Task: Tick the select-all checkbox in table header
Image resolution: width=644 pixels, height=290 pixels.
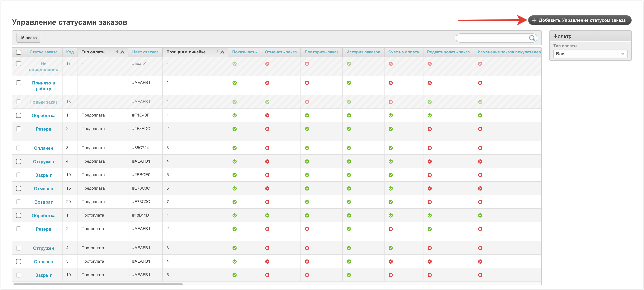Action: pyautogui.click(x=19, y=52)
